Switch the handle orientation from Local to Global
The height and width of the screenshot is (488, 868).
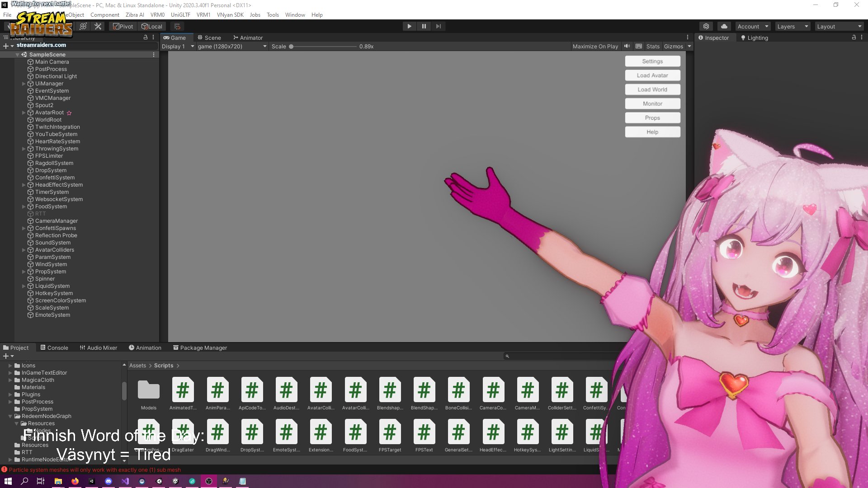click(151, 26)
